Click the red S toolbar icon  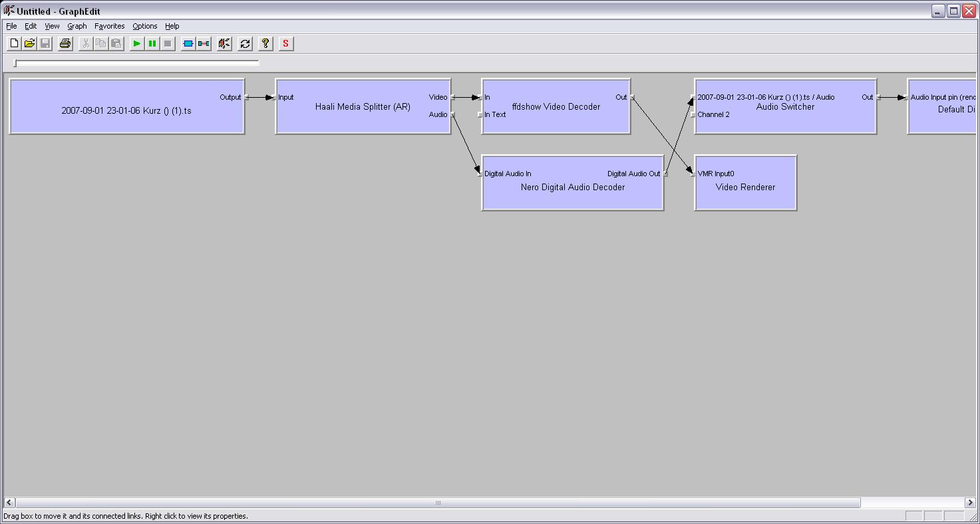point(286,44)
